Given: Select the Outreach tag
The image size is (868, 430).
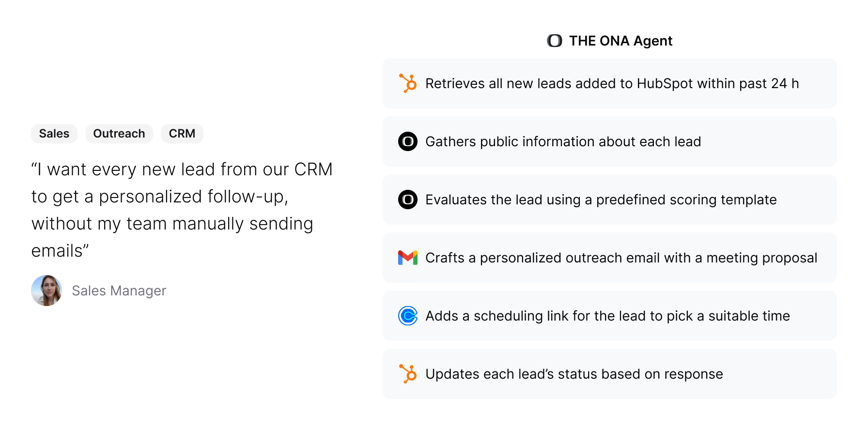Looking at the screenshot, I should [x=119, y=134].
